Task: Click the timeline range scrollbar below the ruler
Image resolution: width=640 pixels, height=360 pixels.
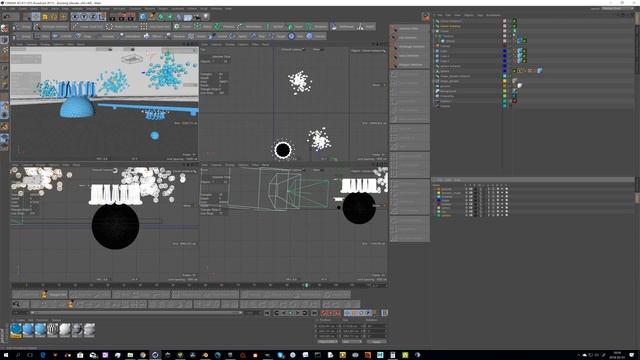Action: (x=136, y=313)
